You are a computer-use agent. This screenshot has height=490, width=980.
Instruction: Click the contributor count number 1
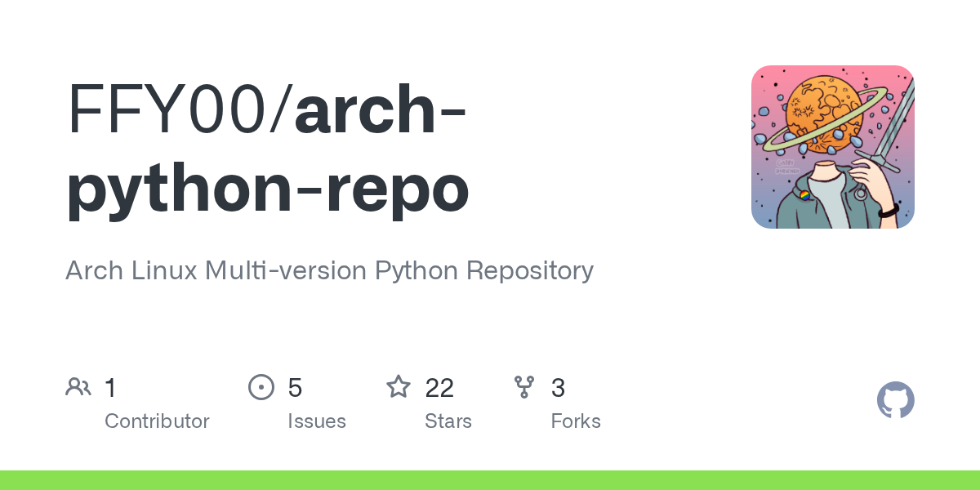(x=111, y=388)
